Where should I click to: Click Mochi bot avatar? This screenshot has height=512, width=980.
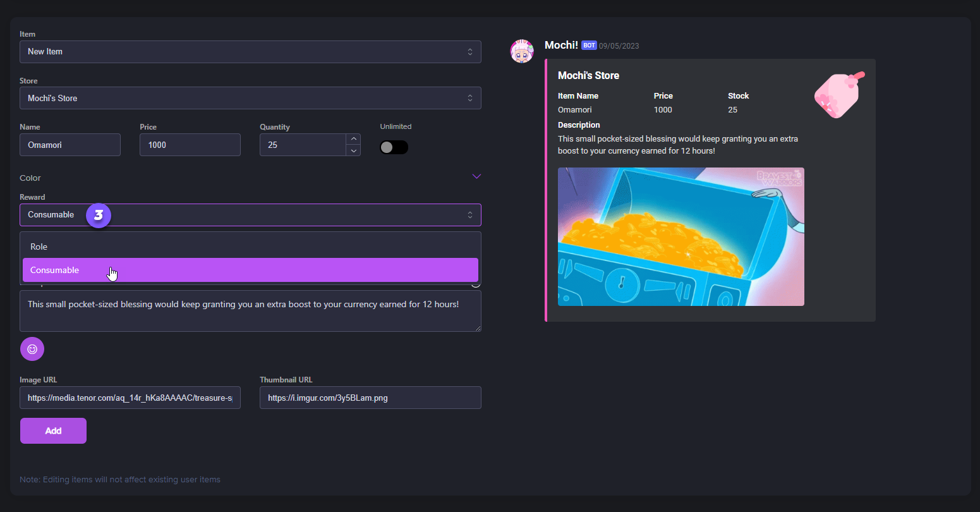(522, 51)
